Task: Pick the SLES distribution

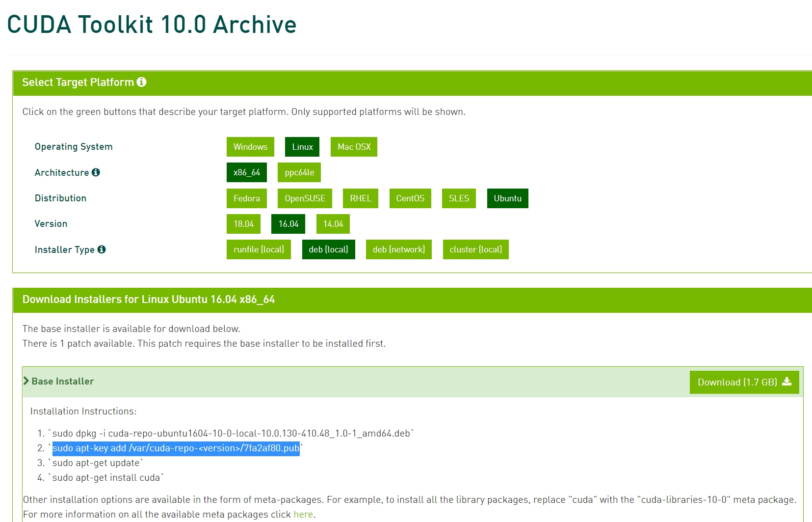Action: tap(459, 198)
